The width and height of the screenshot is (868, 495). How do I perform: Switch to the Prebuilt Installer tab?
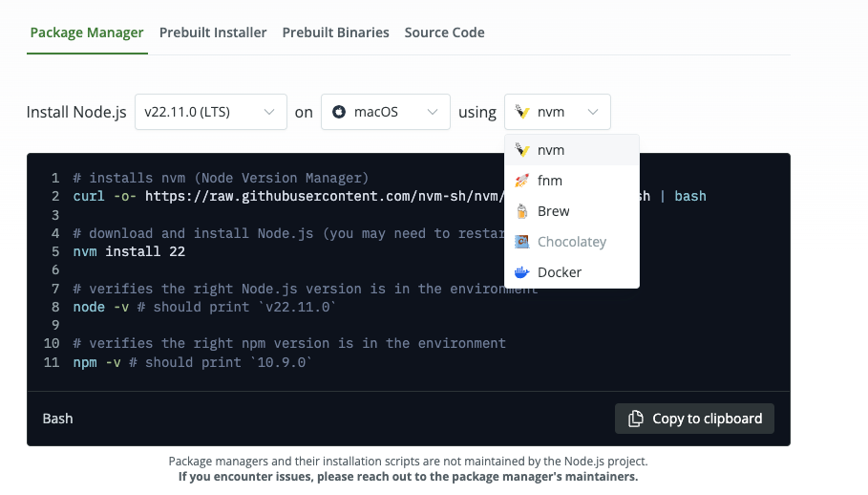(x=213, y=32)
